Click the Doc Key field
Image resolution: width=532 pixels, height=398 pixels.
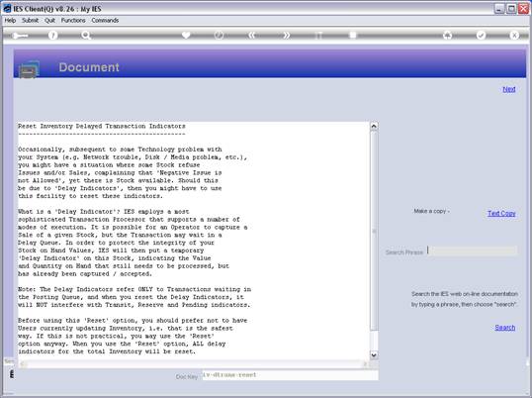[290, 375]
